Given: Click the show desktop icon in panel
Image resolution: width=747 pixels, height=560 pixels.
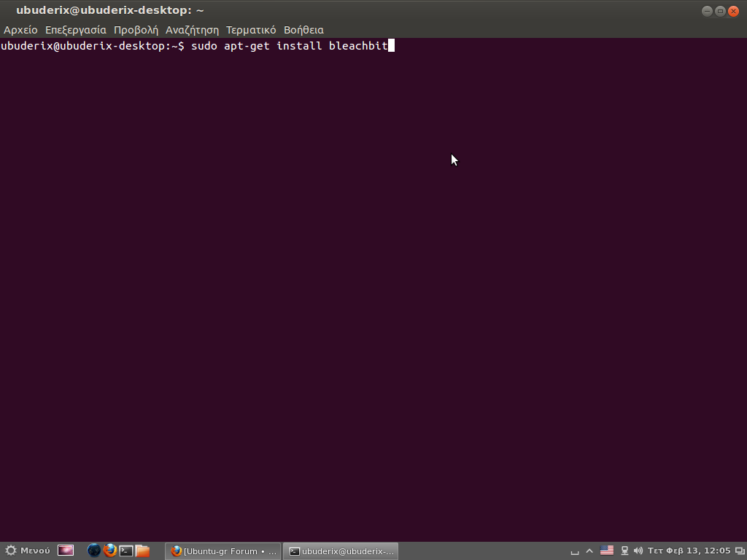Looking at the screenshot, I should pos(66,551).
